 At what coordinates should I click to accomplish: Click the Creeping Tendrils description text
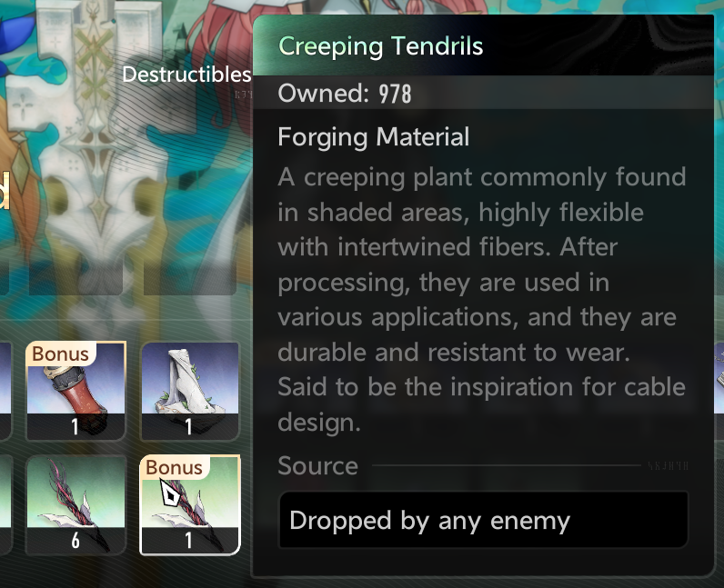tap(481, 299)
